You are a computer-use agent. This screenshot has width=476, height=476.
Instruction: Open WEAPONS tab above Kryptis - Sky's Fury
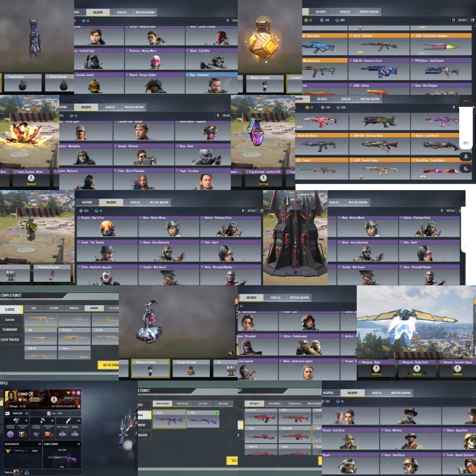click(87, 202)
